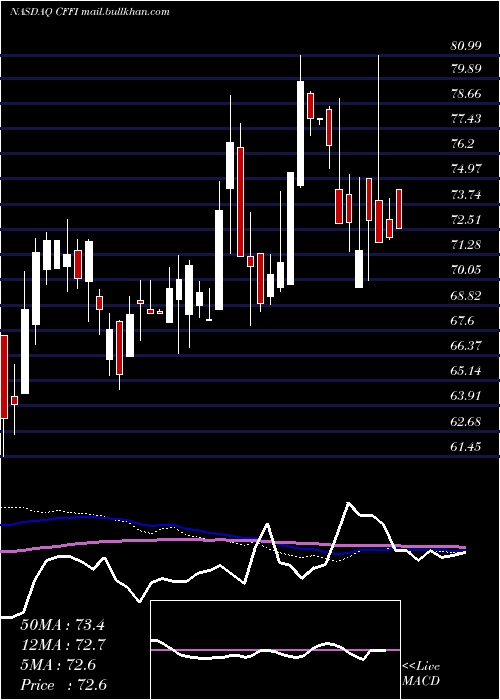The image size is (500, 700).
Task: Click the 63.91 price axis label
Action: pos(466,396)
